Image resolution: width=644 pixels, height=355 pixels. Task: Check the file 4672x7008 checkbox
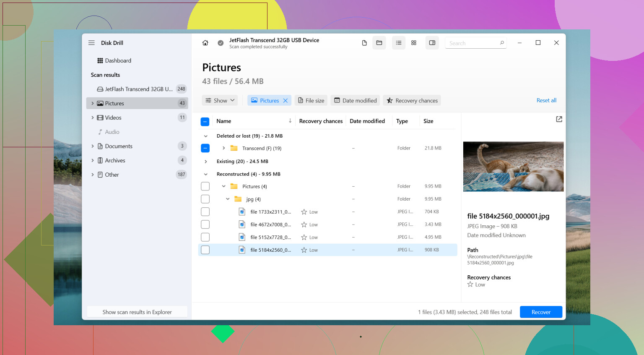[205, 224]
